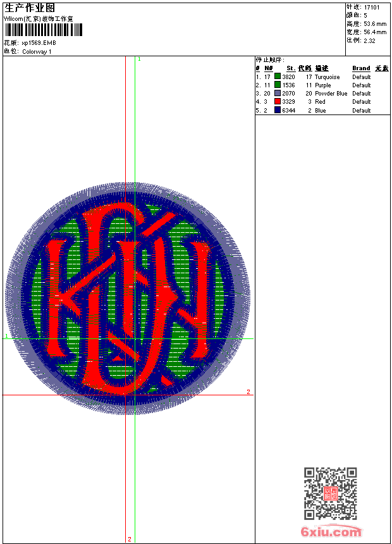Click the 描述 column header
Image resolution: width=392 pixels, height=544 pixels.
pyautogui.click(x=322, y=68)
